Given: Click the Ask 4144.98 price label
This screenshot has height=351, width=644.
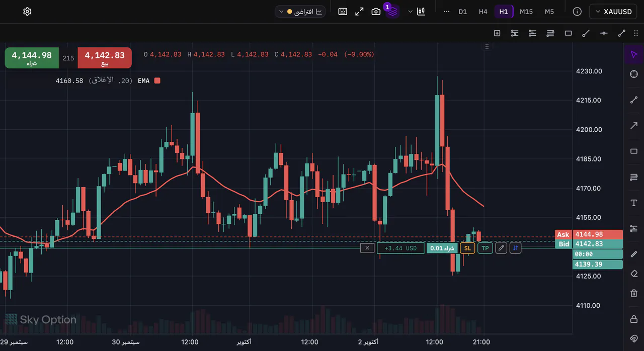Looking at the screenshot, I should (589, 234).
